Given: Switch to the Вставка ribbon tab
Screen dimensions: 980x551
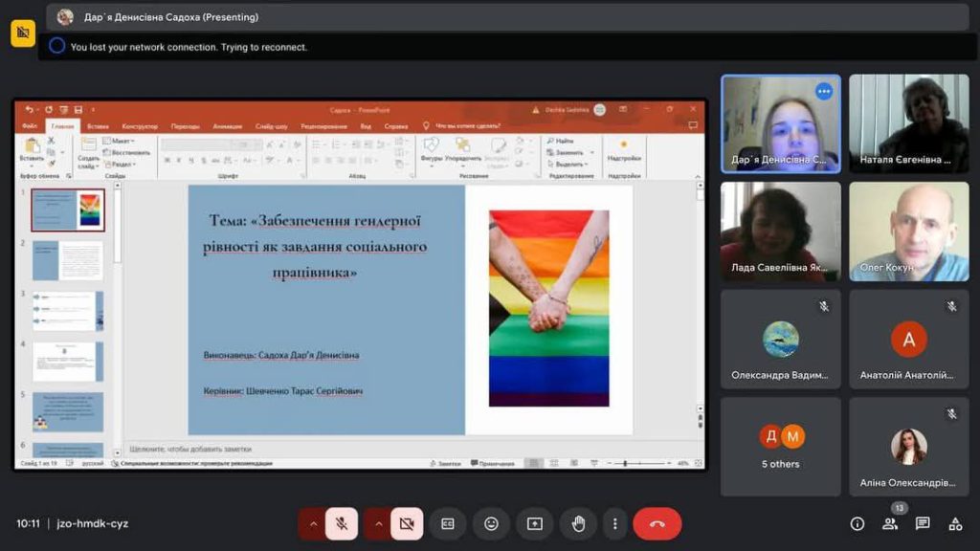Looking at the screenshot, I should tap(98, 126).
